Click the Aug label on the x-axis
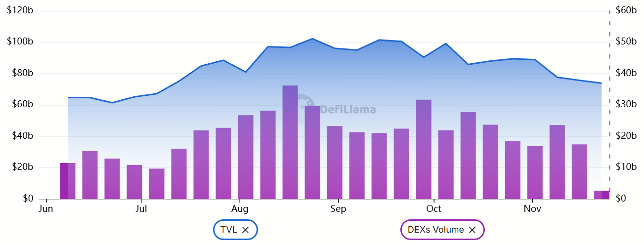The image size is (644, 245). pyautogui.click(x=240, y=209)
